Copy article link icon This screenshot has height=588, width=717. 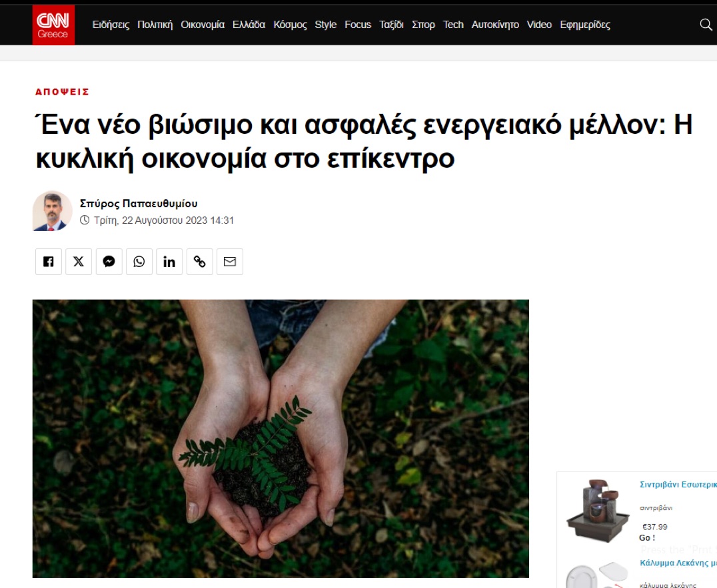[199, 261]
